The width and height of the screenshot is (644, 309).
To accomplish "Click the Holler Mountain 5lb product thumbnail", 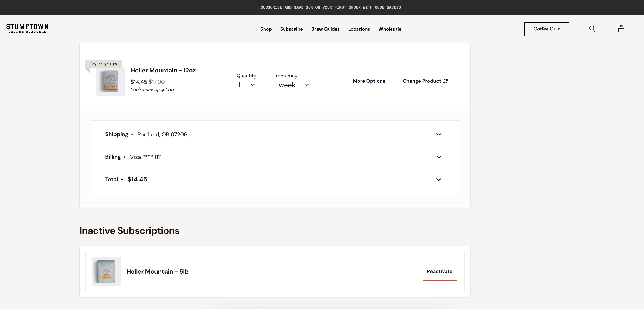I will 106,272.
